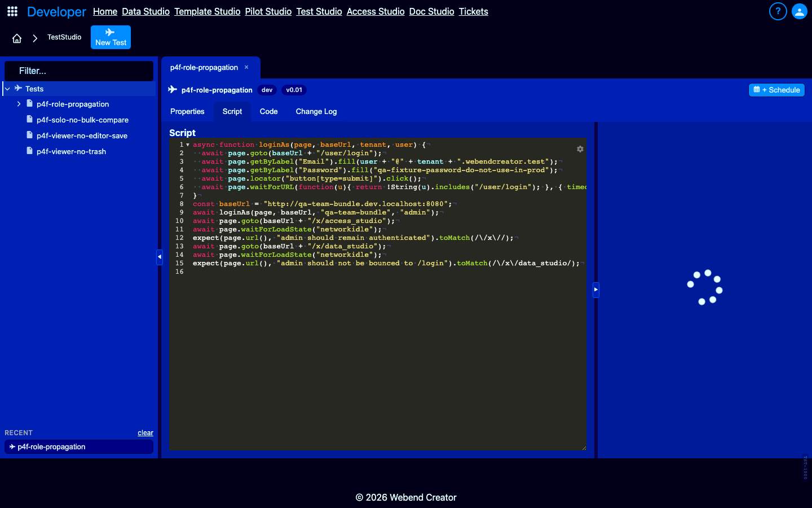Open Data Studio from top navigation
The height and width of the screenshot is (508, 812).
[x=145, y=11]
